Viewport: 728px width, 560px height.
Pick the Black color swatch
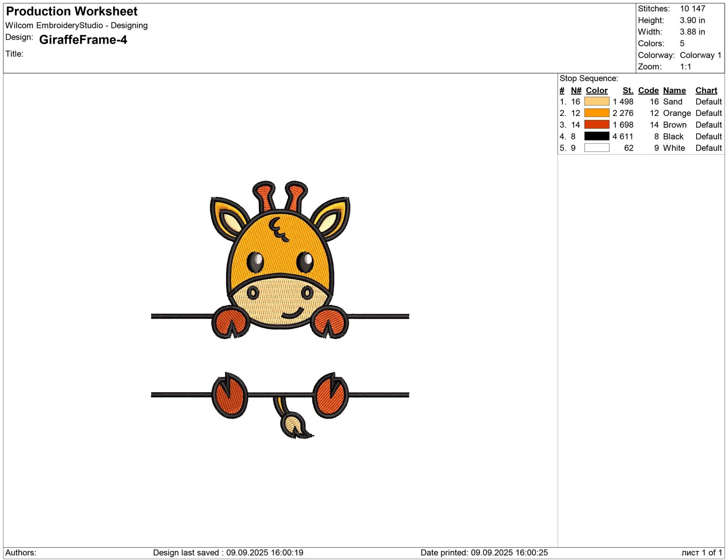coord(597,136)
